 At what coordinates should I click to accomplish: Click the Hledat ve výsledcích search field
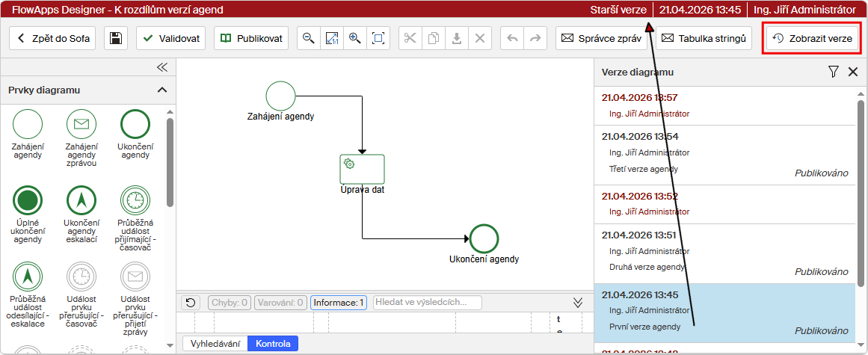click(x=428, y=303)
